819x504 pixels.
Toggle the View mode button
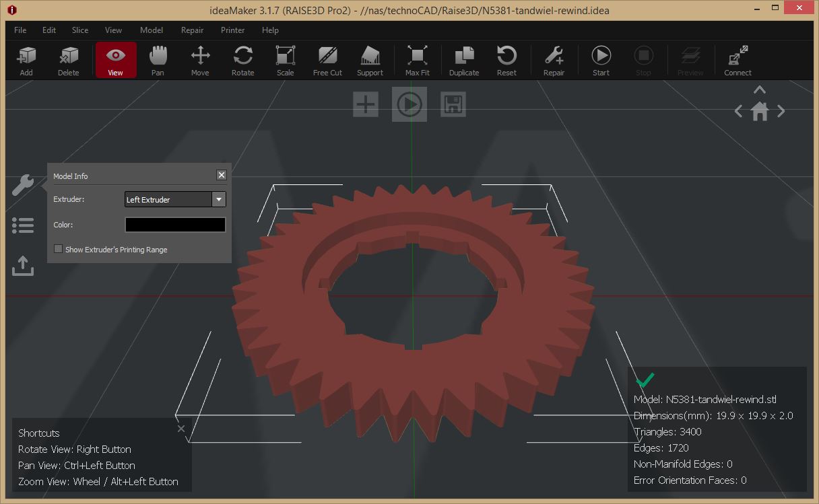(116, 61)
